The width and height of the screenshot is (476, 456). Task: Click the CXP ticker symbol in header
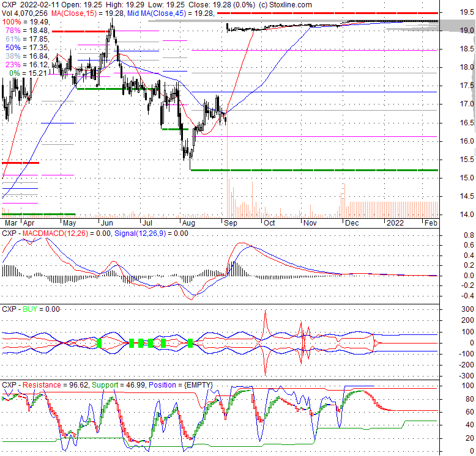[9, 5]
